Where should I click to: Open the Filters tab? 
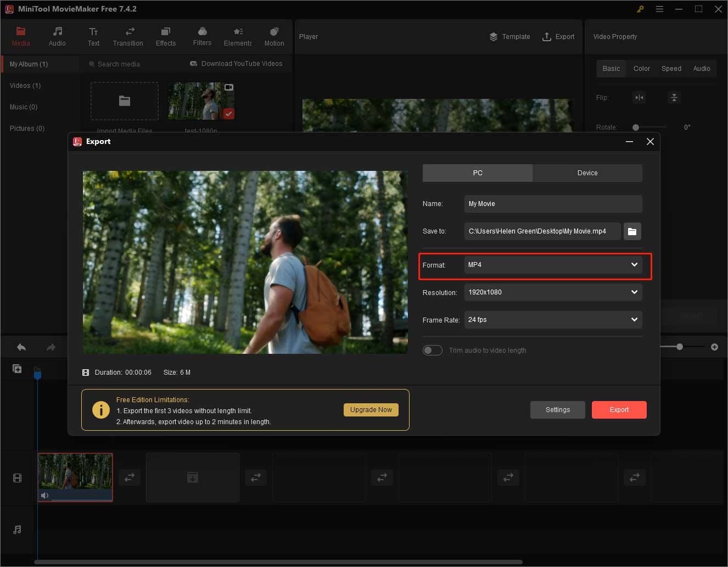(202, 36)
